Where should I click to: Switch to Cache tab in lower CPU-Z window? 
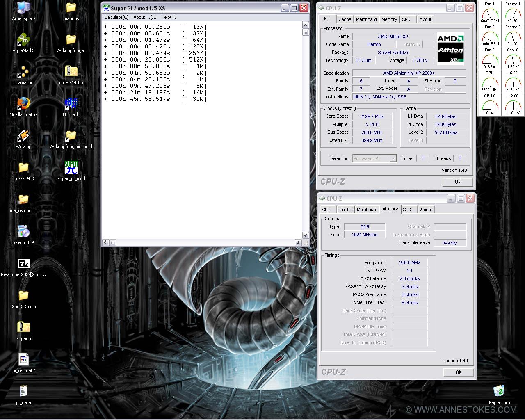click(x=345, y=210)
